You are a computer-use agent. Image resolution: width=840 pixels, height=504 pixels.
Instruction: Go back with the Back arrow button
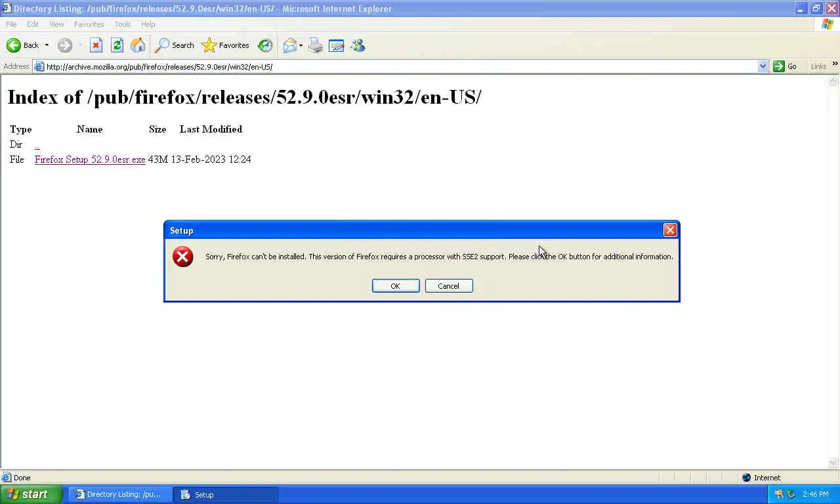pyautogui.click(x=22, y=45)
